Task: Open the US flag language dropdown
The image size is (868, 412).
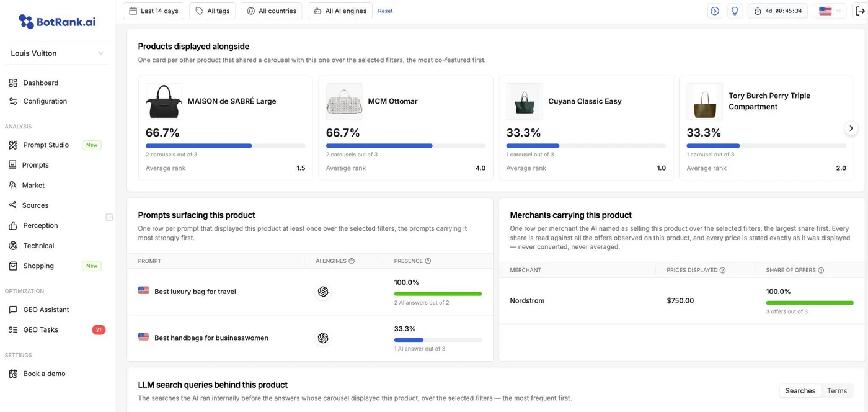Action: (830, 11)
